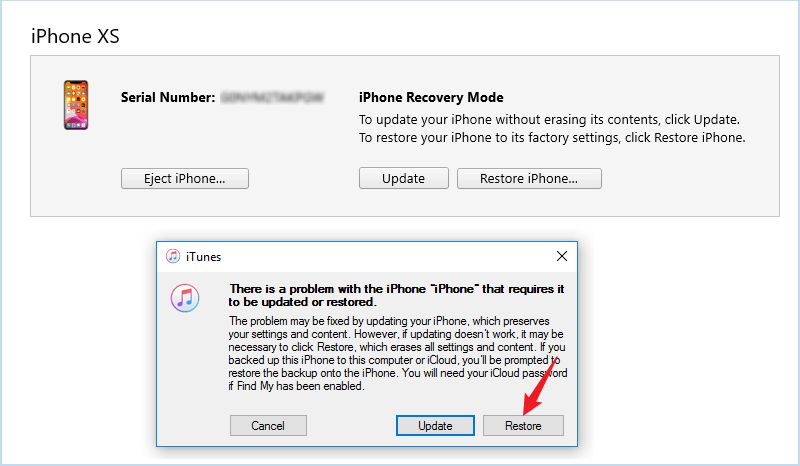The image size is (800, 466).
Task: Click the red arrow pointing to Restore
Action: 540,386
